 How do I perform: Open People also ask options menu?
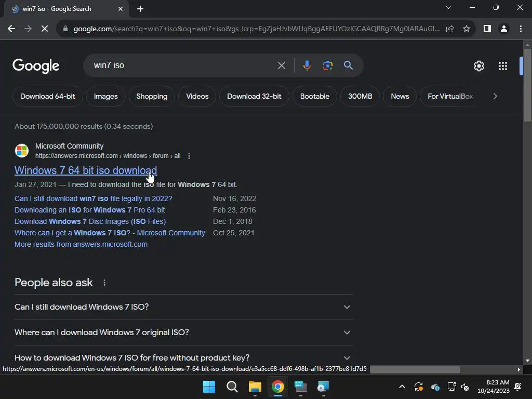[x=104, y=283]
